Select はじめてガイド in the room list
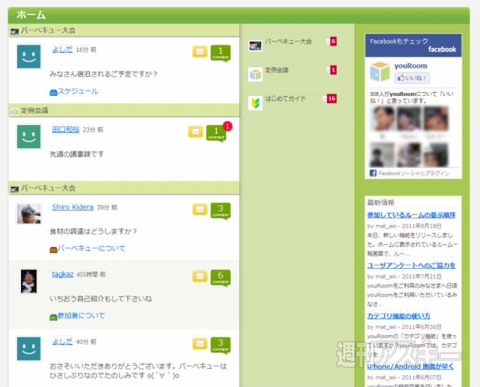 [285, 99]
